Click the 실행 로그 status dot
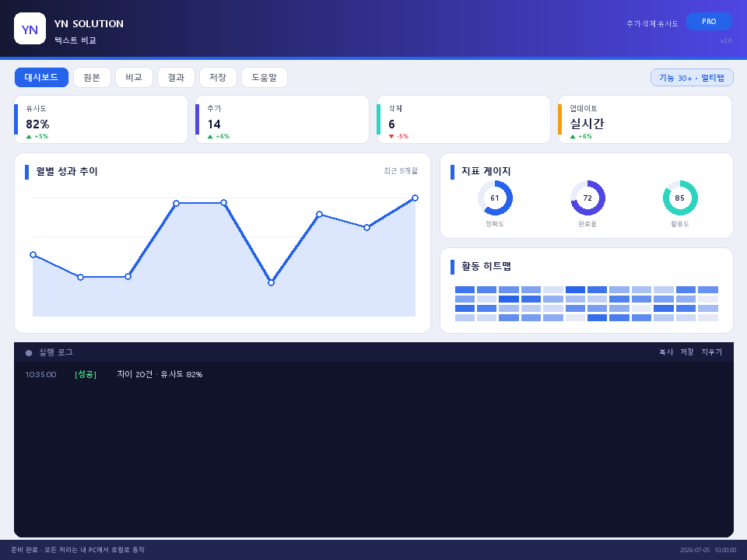The height and width of the screenshot is (560, 747). coord(29,353)
